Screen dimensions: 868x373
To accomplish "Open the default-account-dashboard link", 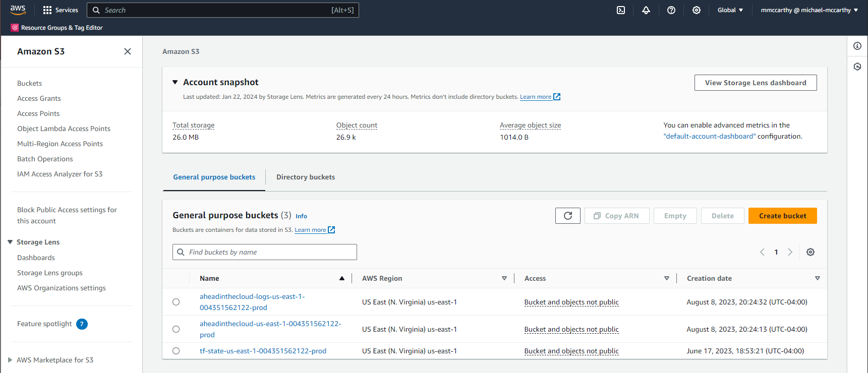I will click(710, 136).
